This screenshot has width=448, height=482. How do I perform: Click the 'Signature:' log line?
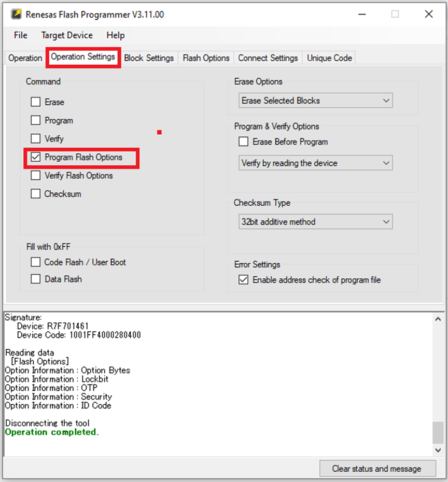point(23,317)
